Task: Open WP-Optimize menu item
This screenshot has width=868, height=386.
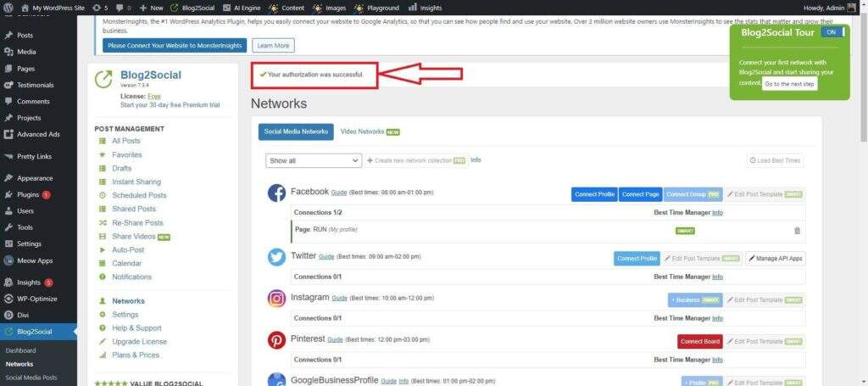Action: point(39,299)
